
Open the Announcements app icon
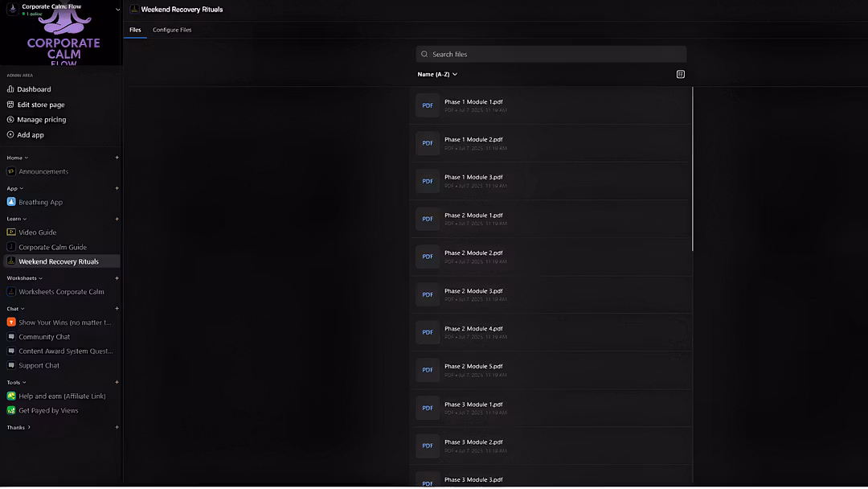(x=11, y=171)
